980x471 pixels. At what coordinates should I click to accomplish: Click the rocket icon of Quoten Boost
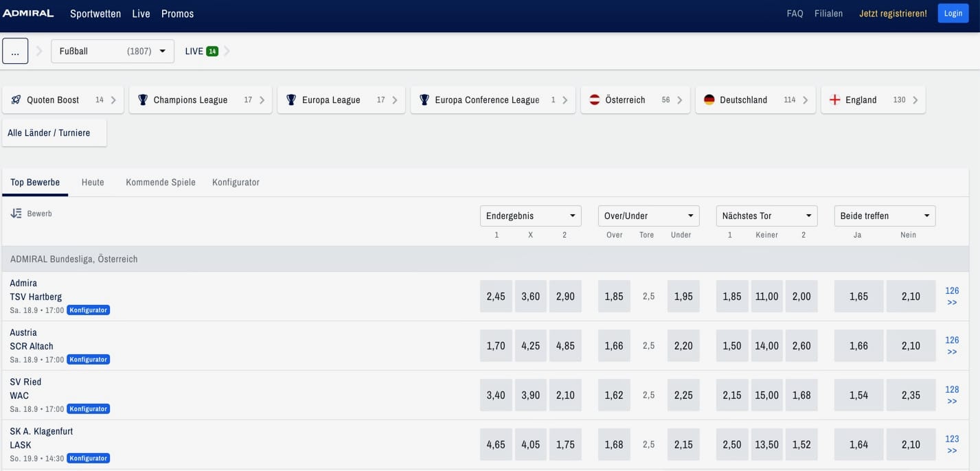(16, 100)
